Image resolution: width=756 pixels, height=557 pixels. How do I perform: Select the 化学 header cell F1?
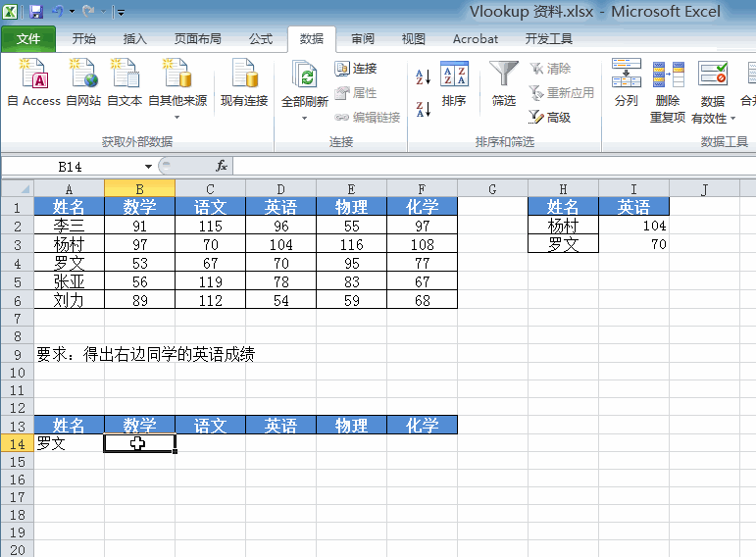tap(422, 206)
